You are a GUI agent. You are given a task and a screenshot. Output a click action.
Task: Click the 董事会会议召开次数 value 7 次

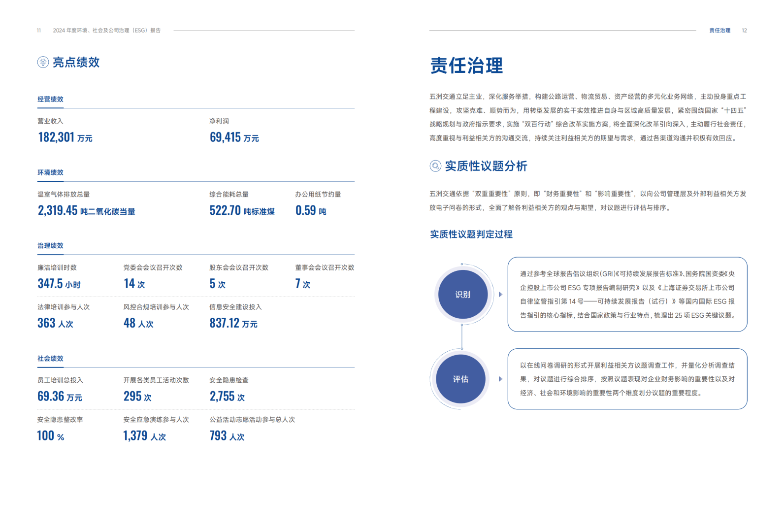coord(302,284)
